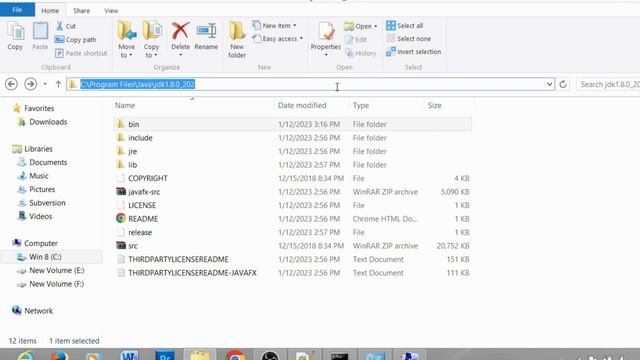This screenshot has width=640, height=360.
Task: Click Edit in the Open group
Action: [x=356, y=40]
